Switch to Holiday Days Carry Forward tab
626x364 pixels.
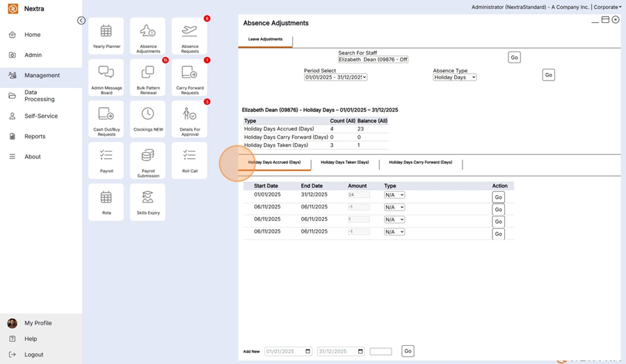click(x=420, y=163)
